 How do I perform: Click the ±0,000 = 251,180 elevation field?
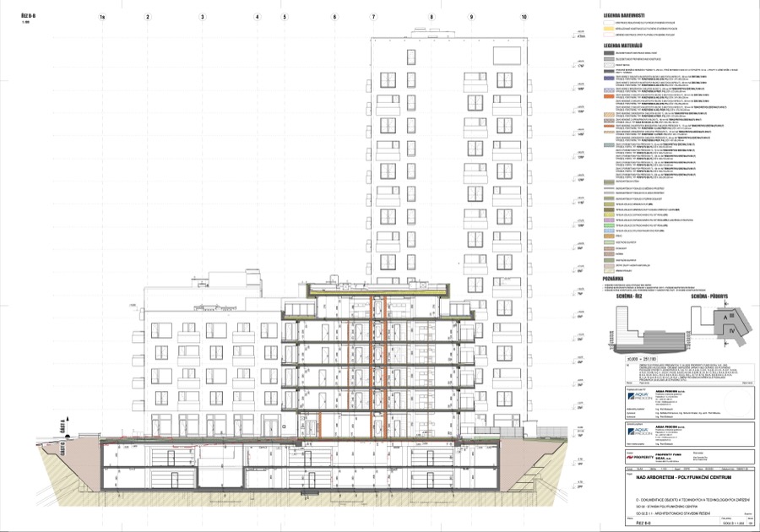631,358
